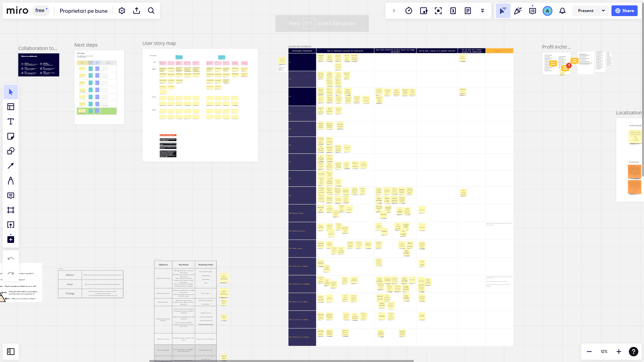Choose the Shapes tool

(x=11, y=151)
